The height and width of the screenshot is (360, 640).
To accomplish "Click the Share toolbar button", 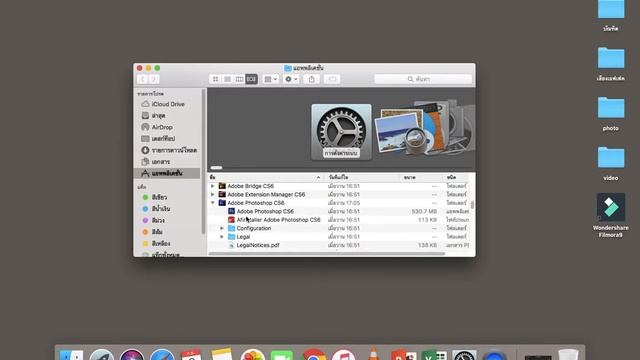I will (312, 79).
